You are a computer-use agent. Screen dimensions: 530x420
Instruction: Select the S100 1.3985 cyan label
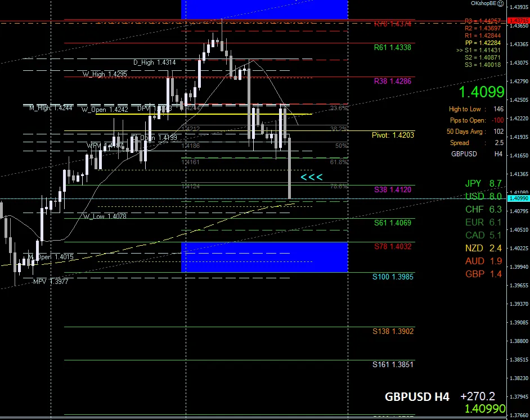point(393,277)
